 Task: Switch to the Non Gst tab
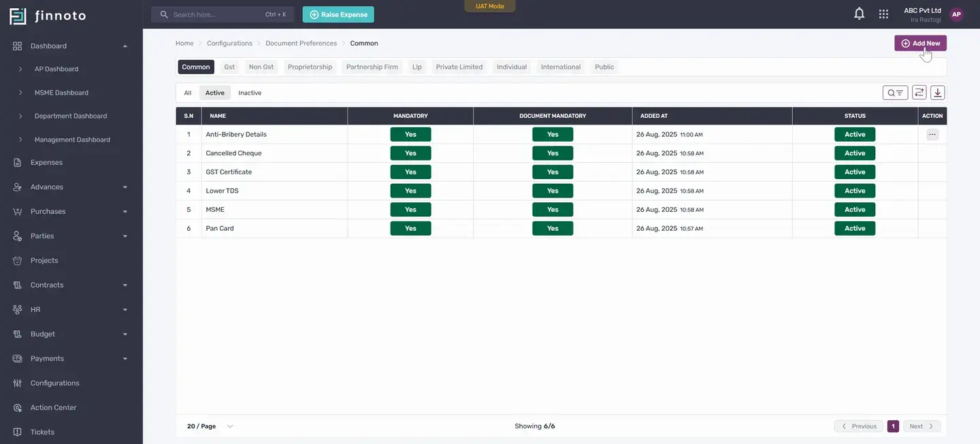261,67
